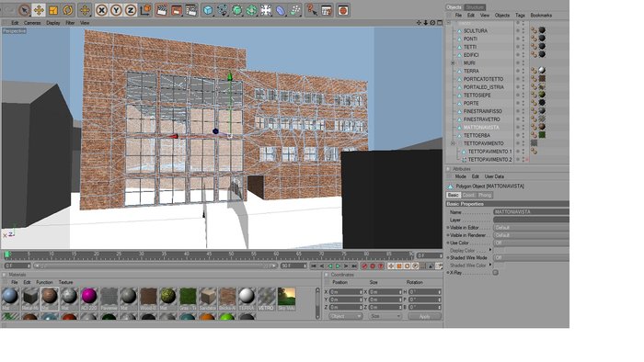Add a cube primitive object
644x362 pixels.
[208, 10]
